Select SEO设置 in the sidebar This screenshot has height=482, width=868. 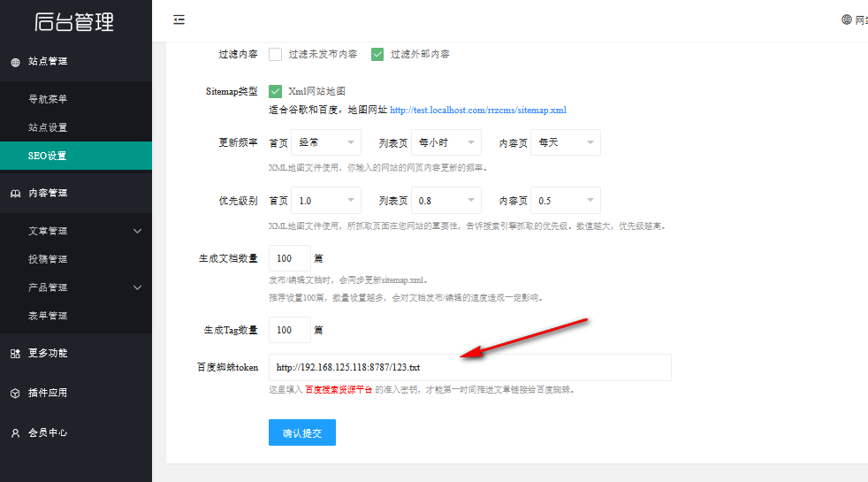tap(76, 156)
